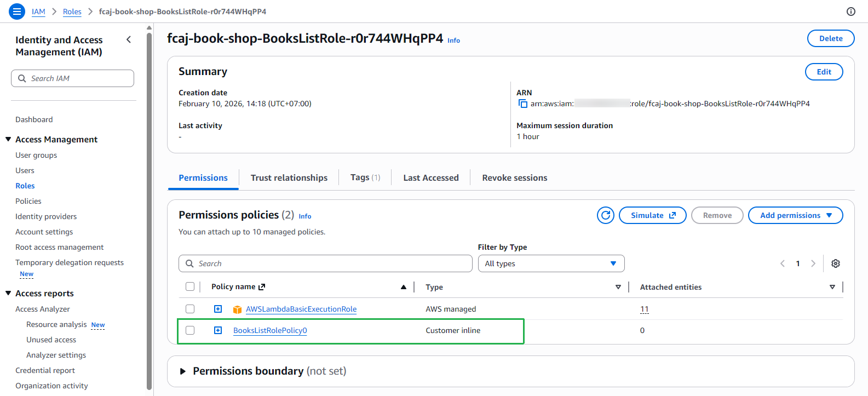The height and width of the screenshot is (396, 868).
Task: Click the Edit summary button
Action: click(824, 72)
